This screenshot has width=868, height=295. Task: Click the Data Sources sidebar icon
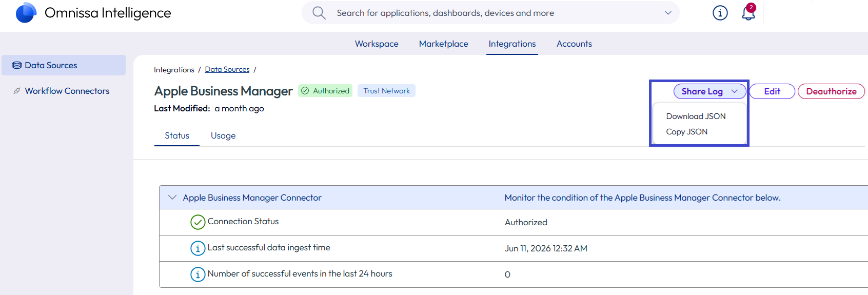coord(17,65)
